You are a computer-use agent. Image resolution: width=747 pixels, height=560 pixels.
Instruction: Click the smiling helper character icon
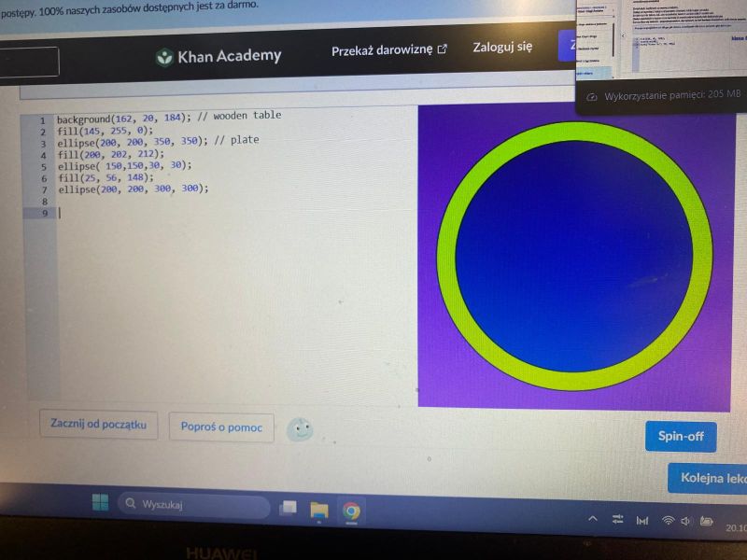coord(300,429)
